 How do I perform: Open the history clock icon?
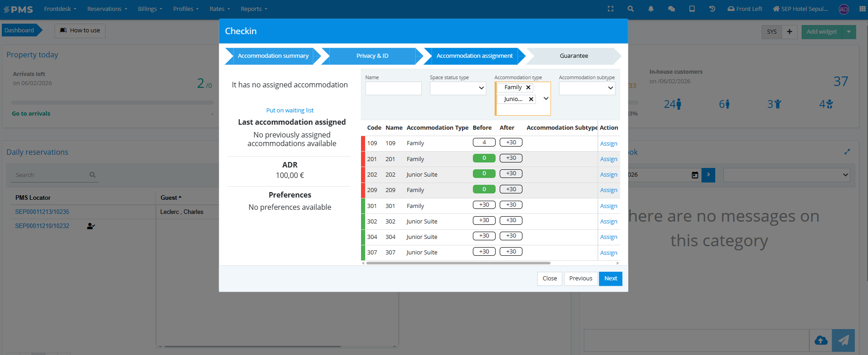click(712, 9)
